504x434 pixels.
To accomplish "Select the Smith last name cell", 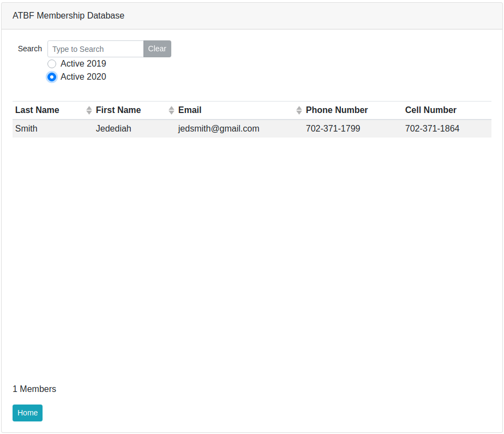I will click(x=26, y=129).
